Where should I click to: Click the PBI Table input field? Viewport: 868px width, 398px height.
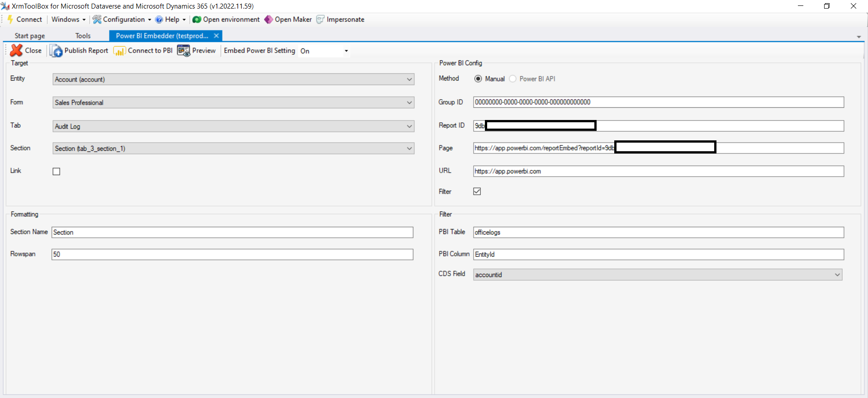659,232
